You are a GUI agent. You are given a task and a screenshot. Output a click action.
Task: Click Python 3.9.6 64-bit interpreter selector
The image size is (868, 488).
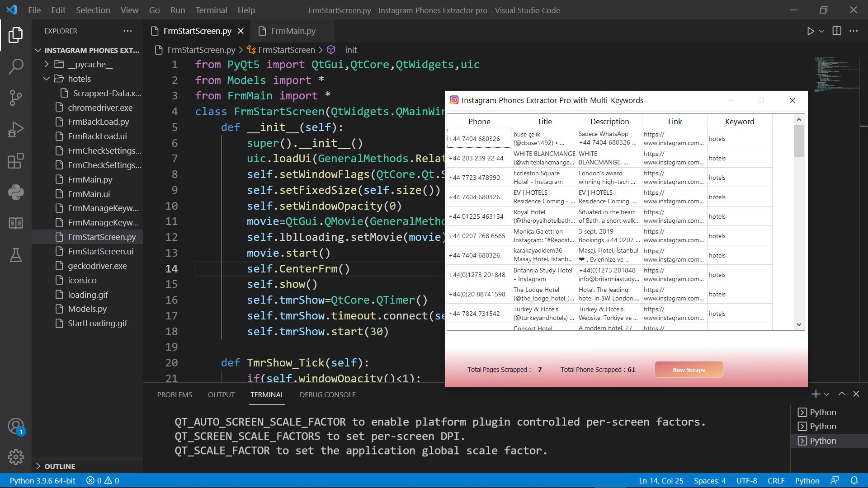click(x=42, y=480)
